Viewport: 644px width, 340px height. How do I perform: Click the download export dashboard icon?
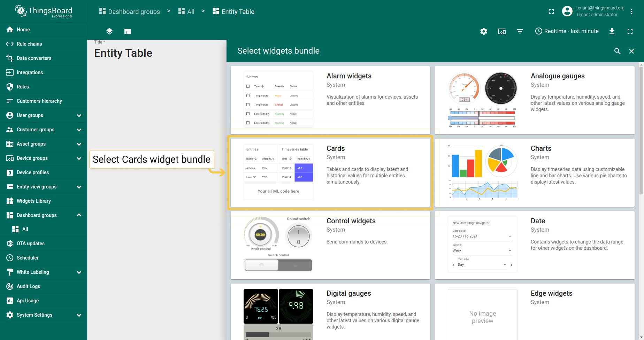(612, 31)
